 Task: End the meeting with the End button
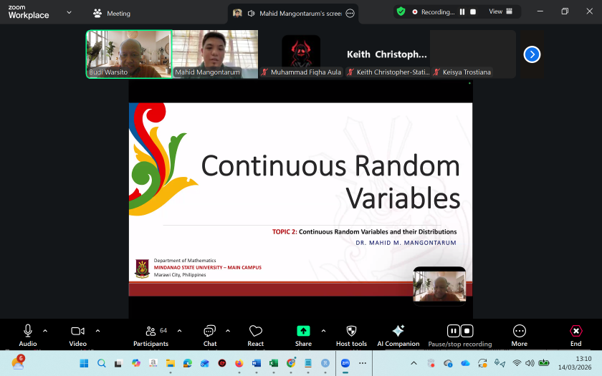[576, 335]
